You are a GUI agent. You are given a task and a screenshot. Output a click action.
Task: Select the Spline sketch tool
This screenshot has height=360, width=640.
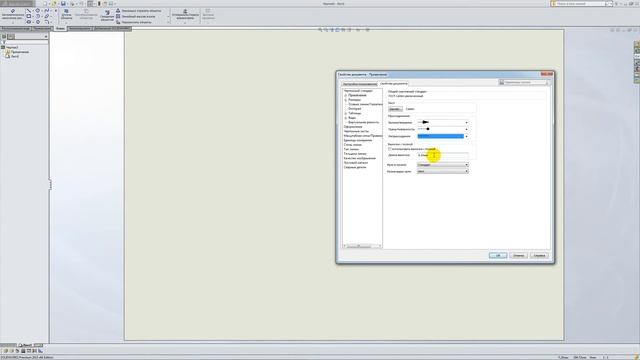[x=47, y=11]
